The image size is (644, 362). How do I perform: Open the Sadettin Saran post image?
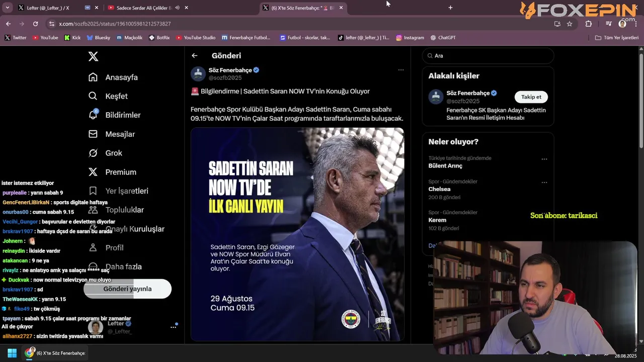coord(297,234)
